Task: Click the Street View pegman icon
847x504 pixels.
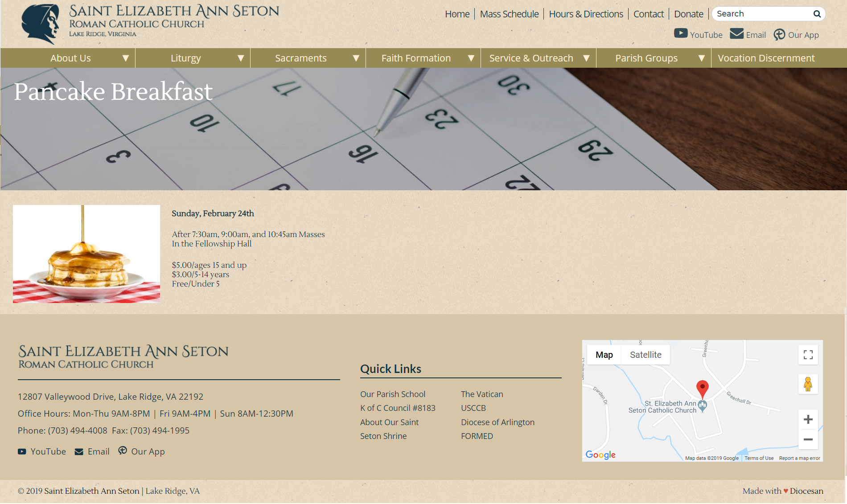Action: tap(808, 384)
